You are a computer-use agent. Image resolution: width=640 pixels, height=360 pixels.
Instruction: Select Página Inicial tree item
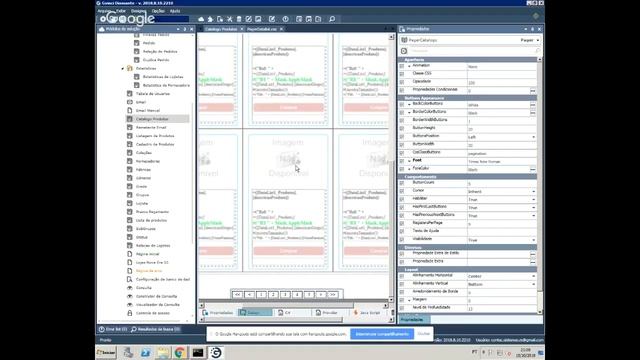click(147, 254)
